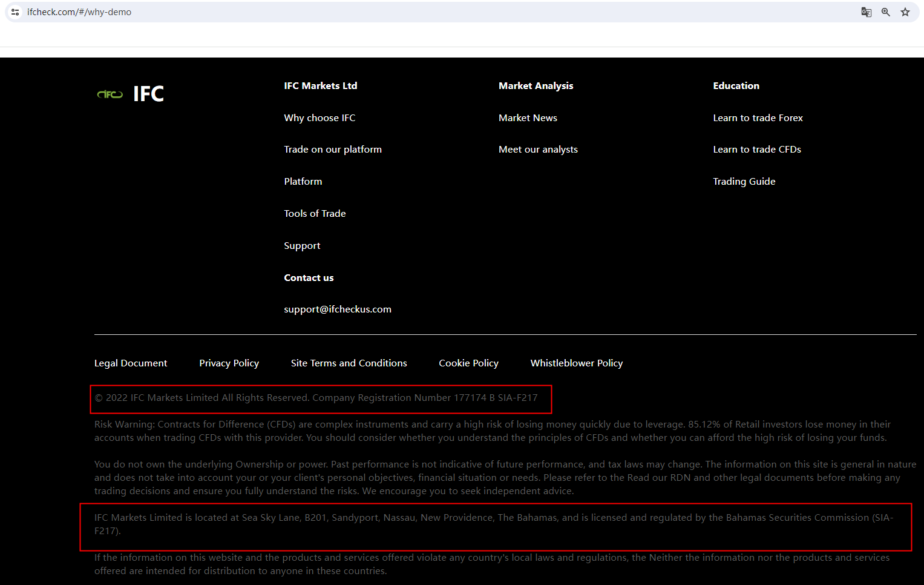Open the Support page link
924x585 pixels.
click(x=302, y=245)
